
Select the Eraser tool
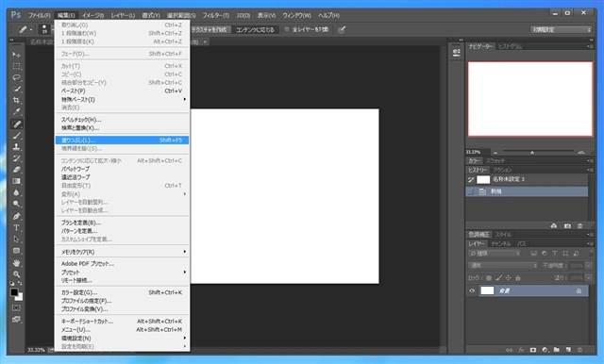click(16, 170)
